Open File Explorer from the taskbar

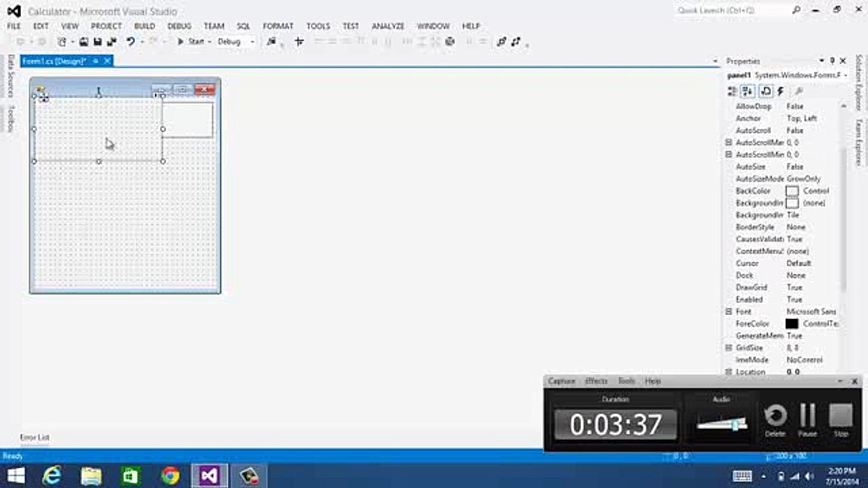coord(92,476)
